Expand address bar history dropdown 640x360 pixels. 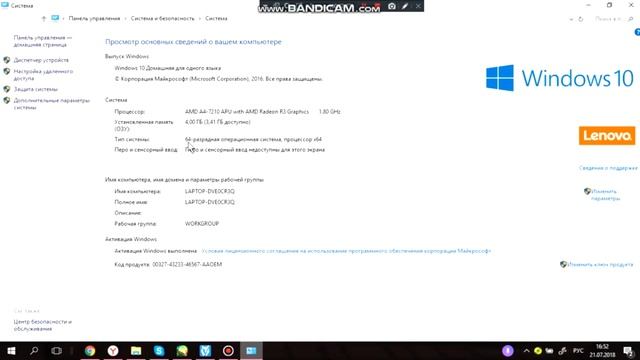(x=571, y=19)
